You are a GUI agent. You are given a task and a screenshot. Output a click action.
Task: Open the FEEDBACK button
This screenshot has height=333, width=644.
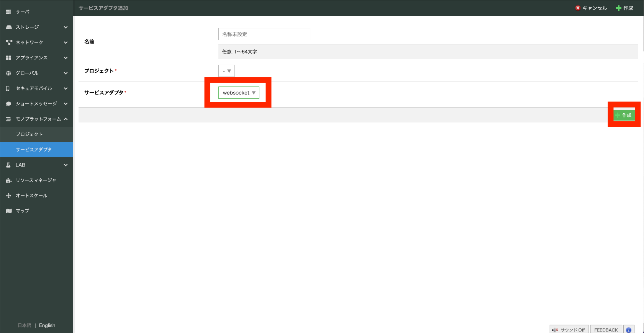606,330
